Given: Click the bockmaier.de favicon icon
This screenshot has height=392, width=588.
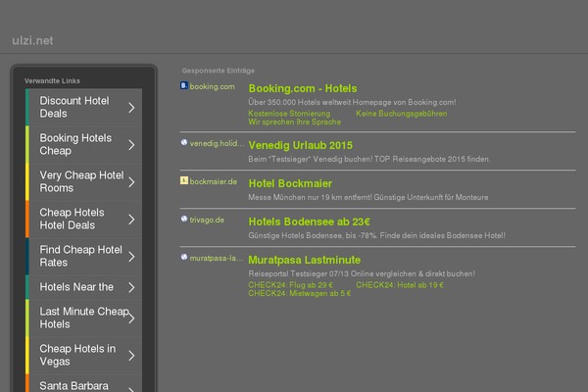Looking at the screenshot, I should (x=184, y=180).
